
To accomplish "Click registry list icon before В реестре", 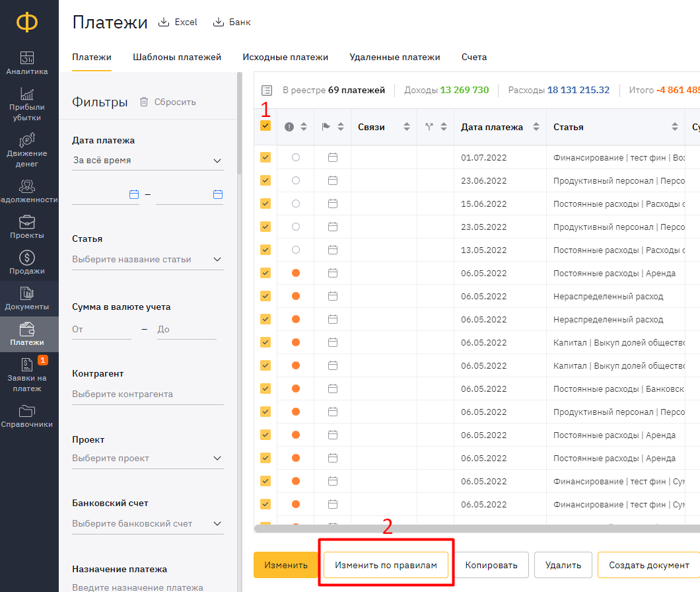I will click(x=267, y=91).
